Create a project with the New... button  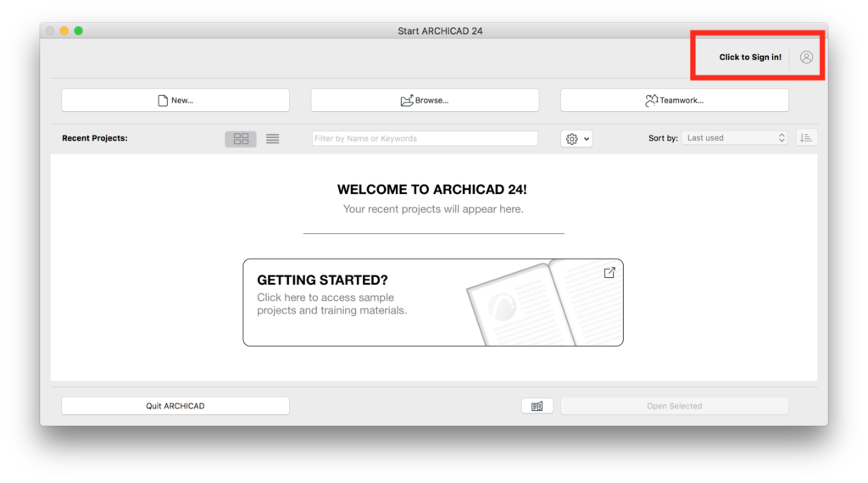pyautogui.click(x=175, y=100)
